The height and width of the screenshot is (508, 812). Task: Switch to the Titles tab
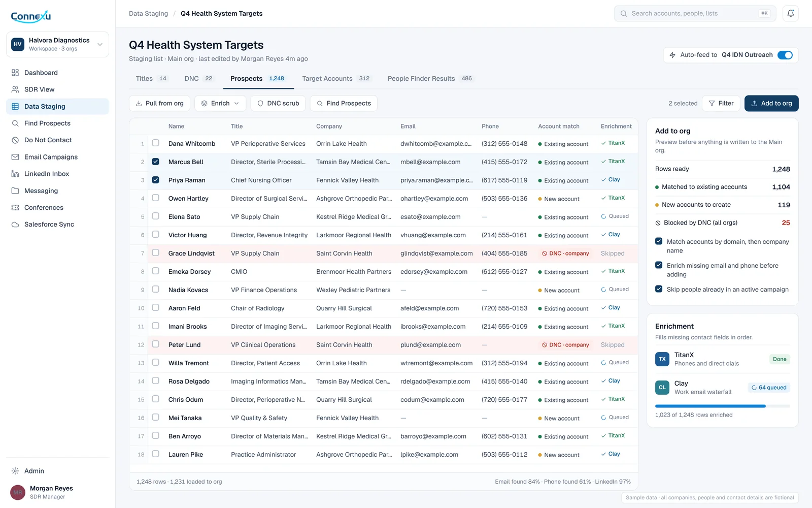click(151, 79)
